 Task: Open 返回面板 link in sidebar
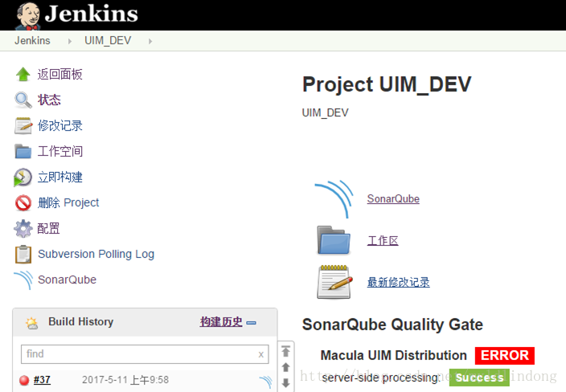click(60, 74)
